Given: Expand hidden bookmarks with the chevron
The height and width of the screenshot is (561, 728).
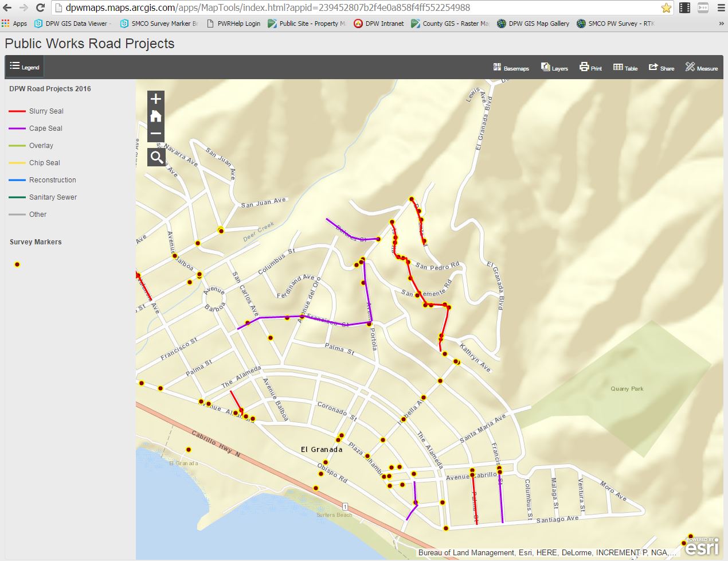Looking at the screenshot, I should pos(721,24).
